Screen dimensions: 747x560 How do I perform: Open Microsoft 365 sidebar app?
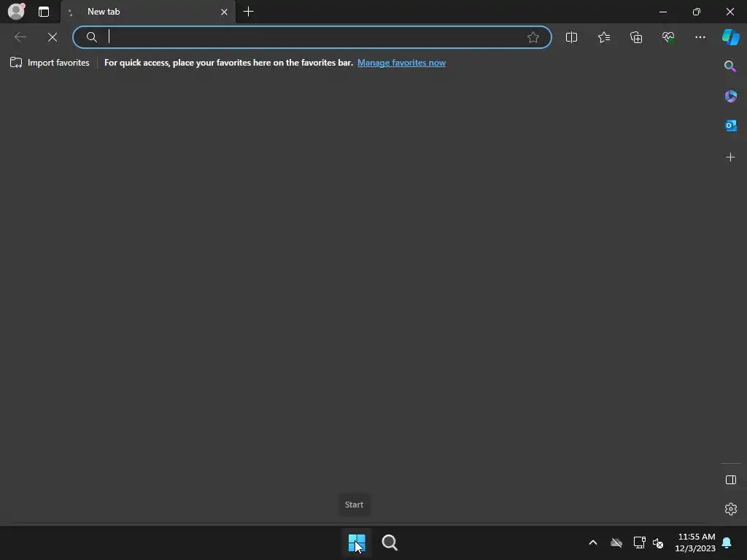click(x=730, y=96)
